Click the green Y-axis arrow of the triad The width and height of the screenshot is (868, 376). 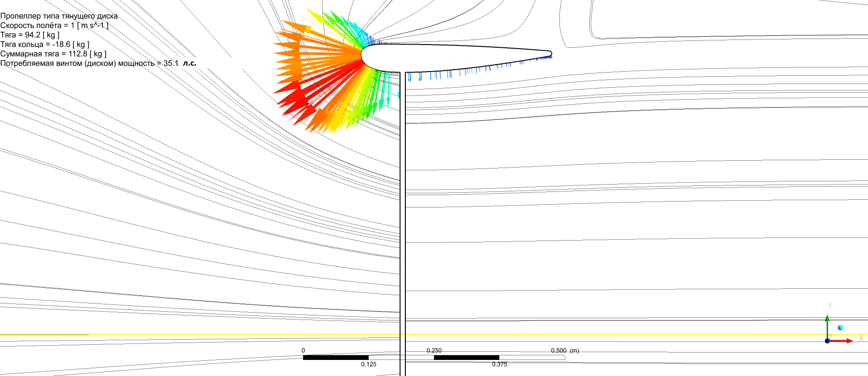point(827,325)
